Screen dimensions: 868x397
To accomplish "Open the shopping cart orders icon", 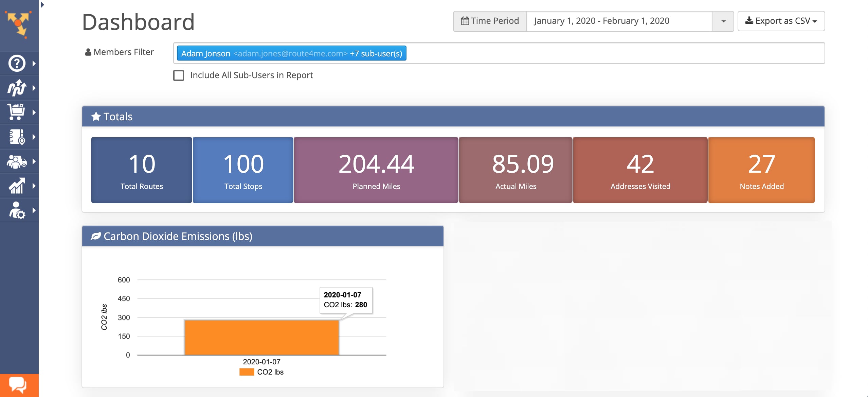I will (17, 112).
